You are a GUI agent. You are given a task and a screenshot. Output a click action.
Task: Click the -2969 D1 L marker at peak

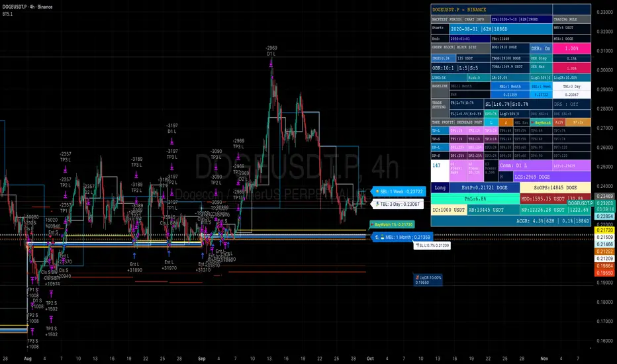click(271, 51)
